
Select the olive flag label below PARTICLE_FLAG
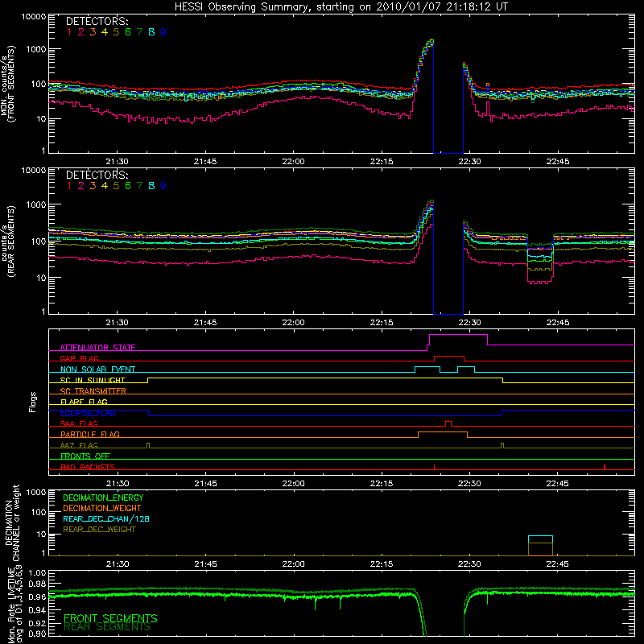click(79, 445)
